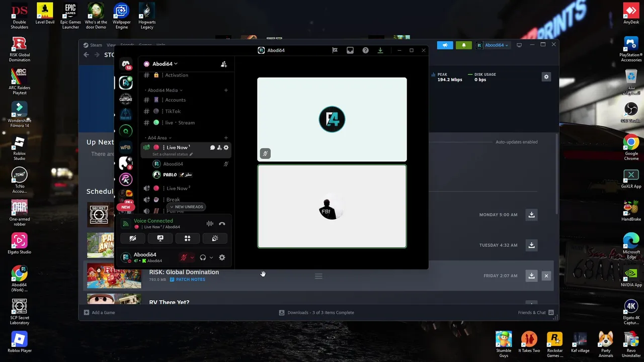Open TikTok text channel
The height and width of the screenshot is (362, 644).
click(186, 111)
